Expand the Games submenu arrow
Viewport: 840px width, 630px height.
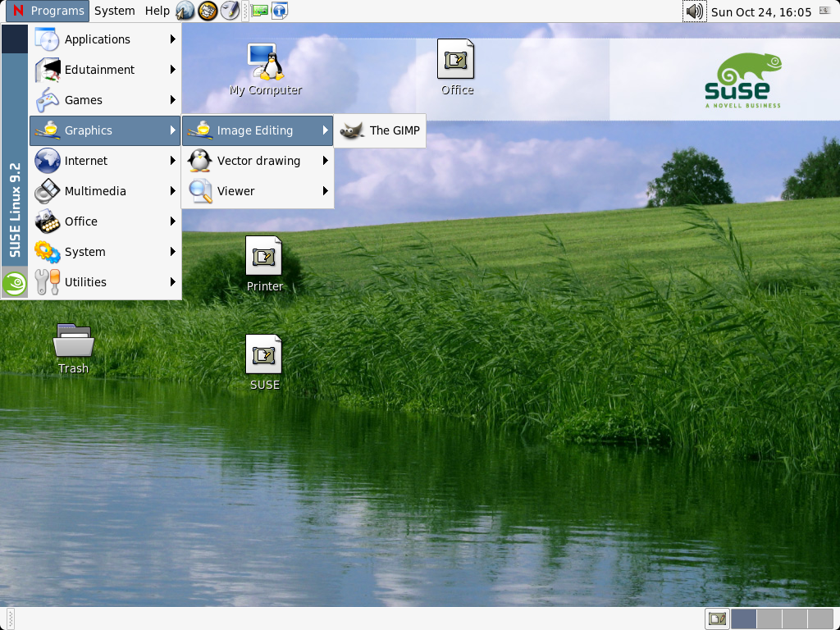pyautogui.click(x=172, y=100)
